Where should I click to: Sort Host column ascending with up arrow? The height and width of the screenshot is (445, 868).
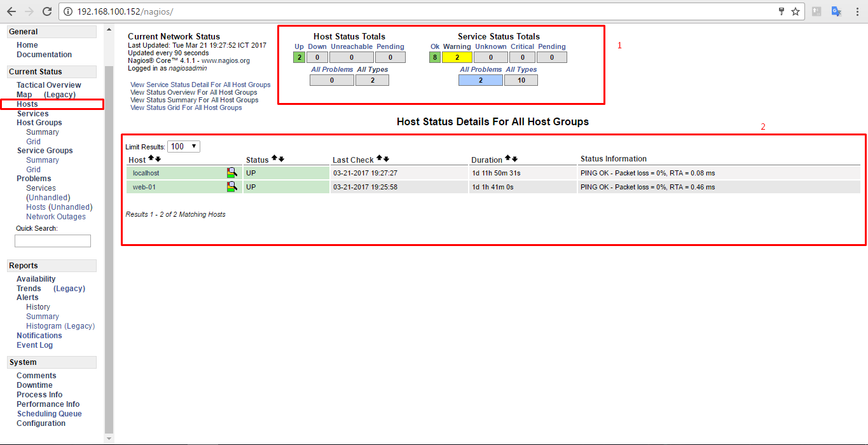(x=151, y=158)
